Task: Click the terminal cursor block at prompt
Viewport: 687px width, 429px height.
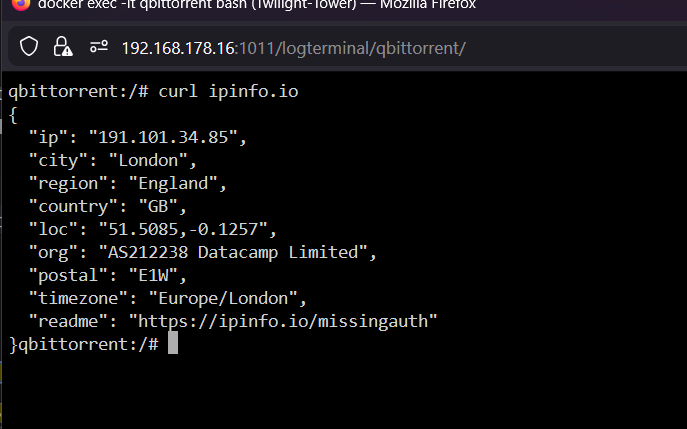Action: pos(173,343)
